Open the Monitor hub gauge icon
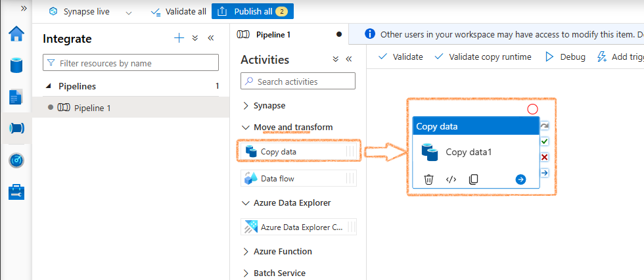This screenshot has width=644, height=280. click(16, 160)
